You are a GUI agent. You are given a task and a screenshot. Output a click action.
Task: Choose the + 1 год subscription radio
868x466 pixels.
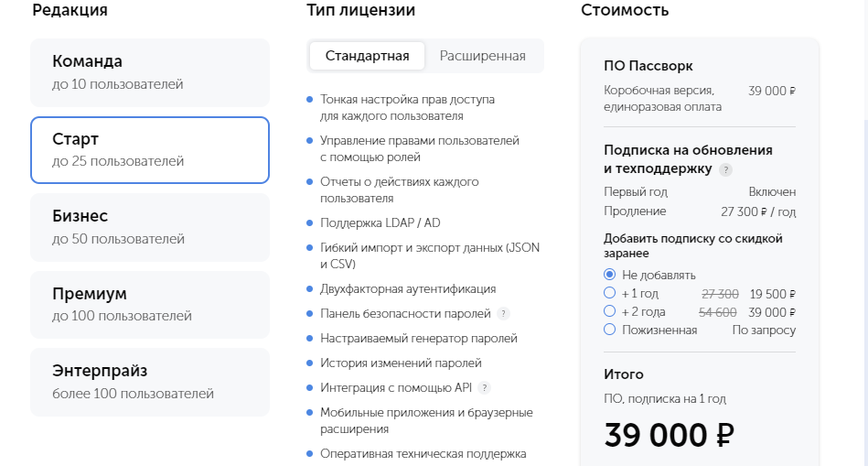[610, 294]
